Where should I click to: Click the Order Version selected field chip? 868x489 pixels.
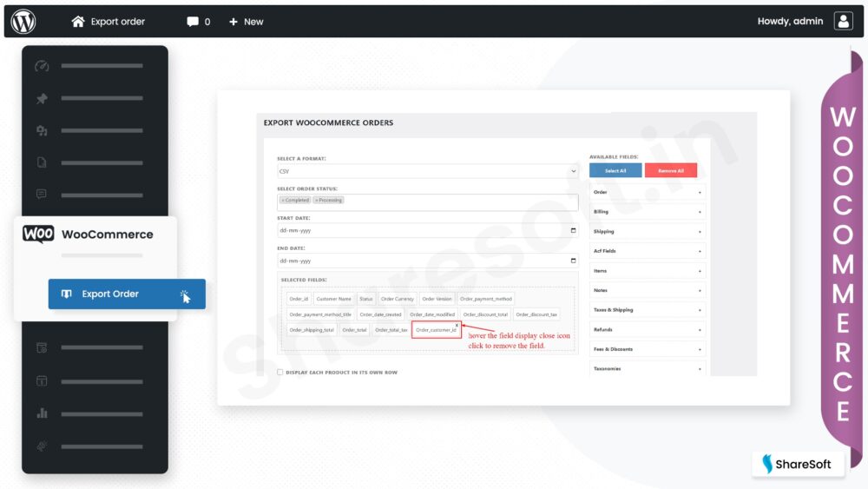tap(437, 299)
